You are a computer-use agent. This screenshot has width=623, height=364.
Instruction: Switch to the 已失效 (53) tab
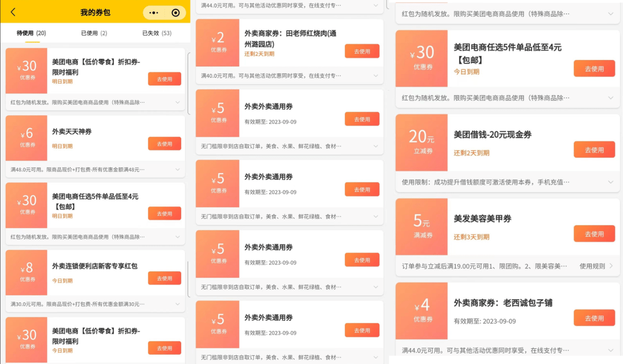click(x=157, y=33)
